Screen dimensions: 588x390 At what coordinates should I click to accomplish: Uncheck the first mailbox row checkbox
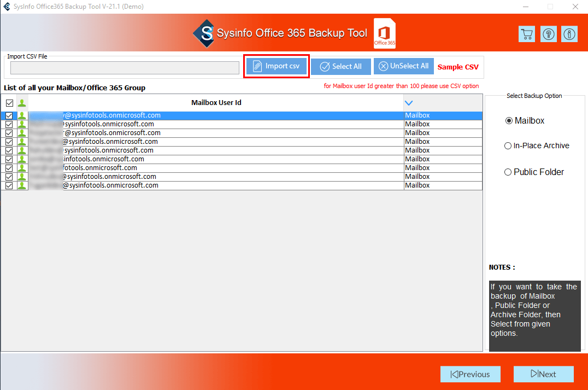(9, 115)
